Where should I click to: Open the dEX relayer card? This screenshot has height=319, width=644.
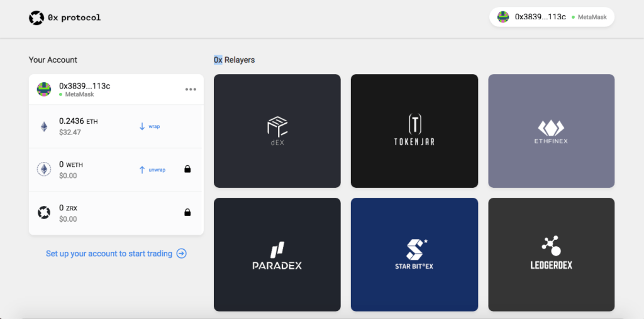point(277,131)
